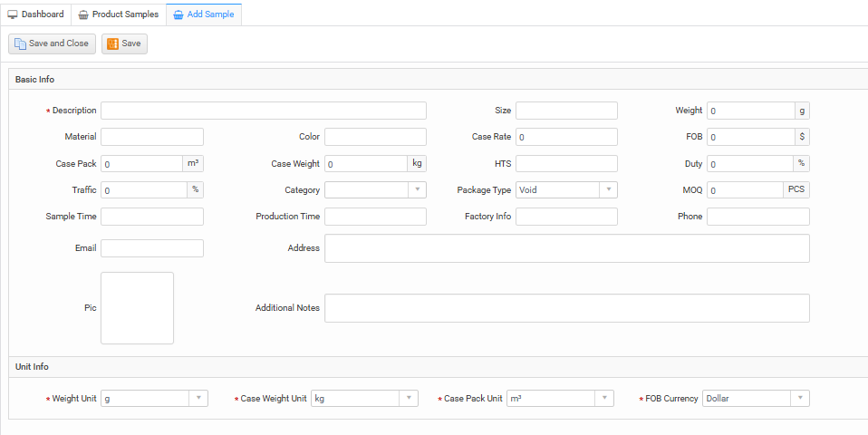Click the Additional Notes text area
This screenshot has width=868, height=435.
point(566,308)
